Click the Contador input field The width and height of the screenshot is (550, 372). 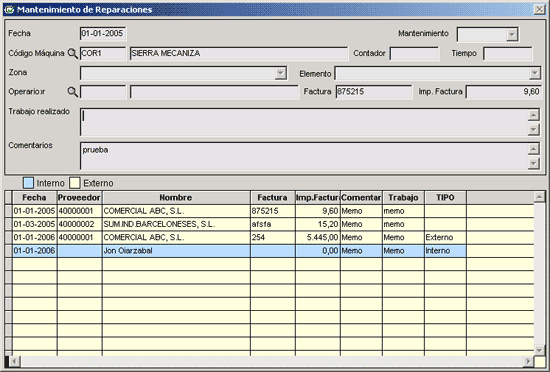pos(414,54)
